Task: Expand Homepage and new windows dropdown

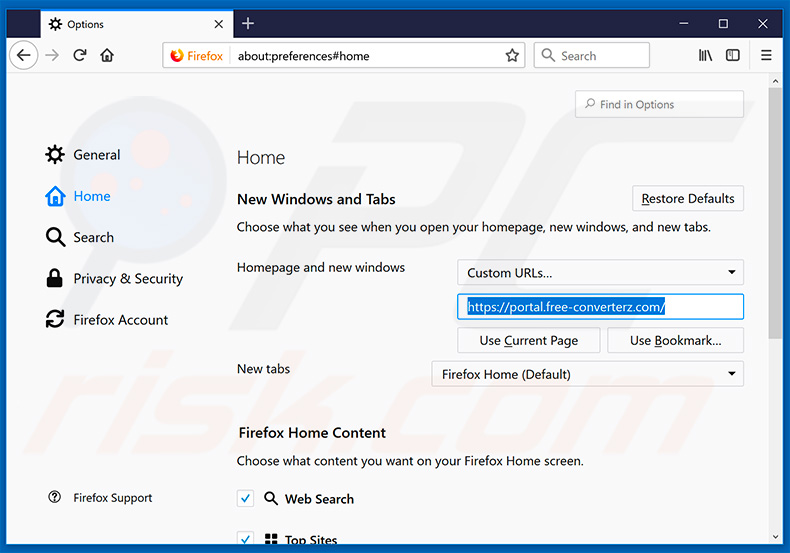Action: click(x=600, y=272)
